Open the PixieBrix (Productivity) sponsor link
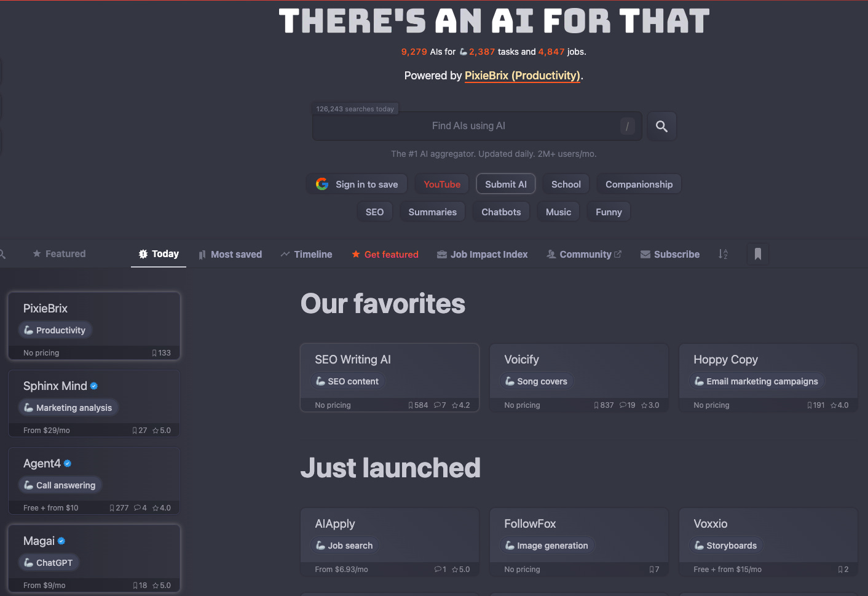 pos(523,76)
